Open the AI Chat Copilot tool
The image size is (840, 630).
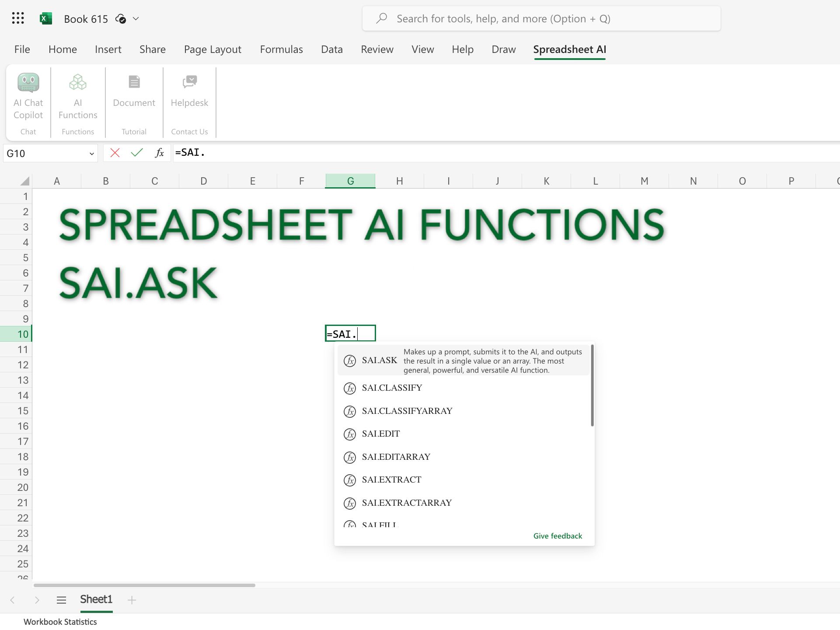pyautogui.click(x=28, y=96)
